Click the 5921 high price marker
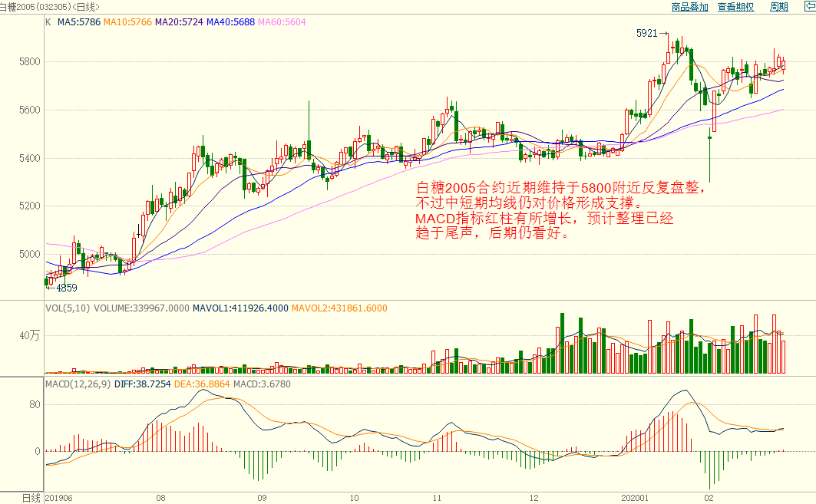 coord(647,34)
